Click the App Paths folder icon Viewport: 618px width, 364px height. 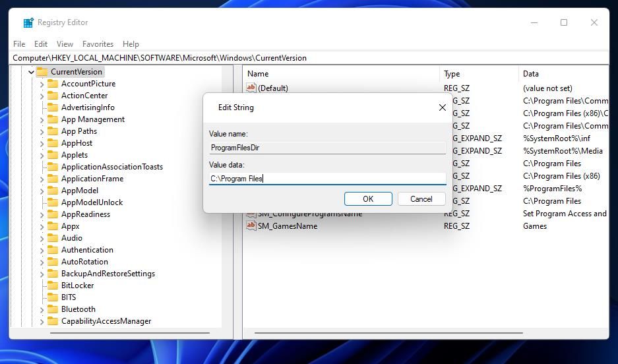[x=53, y=131]
